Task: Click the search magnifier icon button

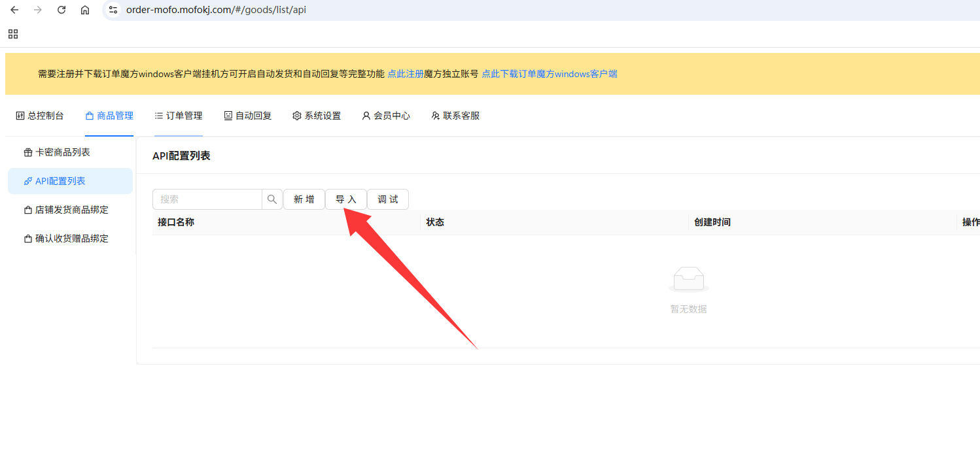Action: pyautogui.click(x=272, y=199)
